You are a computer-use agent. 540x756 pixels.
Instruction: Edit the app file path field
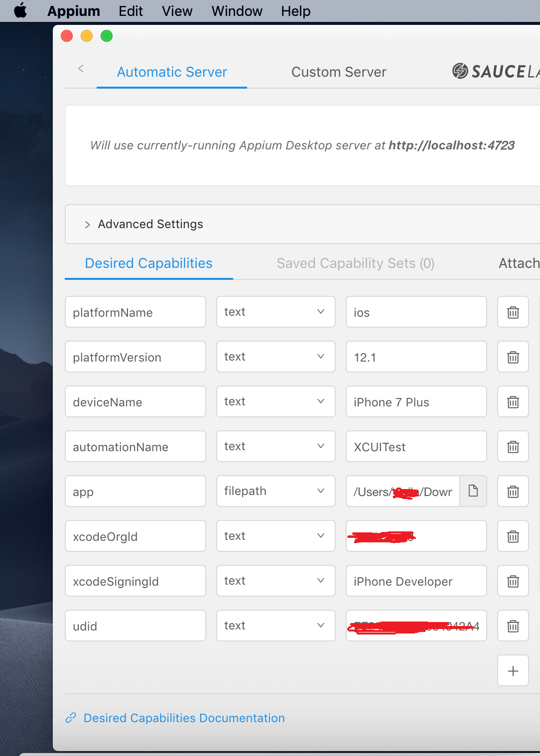coord(403,492)
